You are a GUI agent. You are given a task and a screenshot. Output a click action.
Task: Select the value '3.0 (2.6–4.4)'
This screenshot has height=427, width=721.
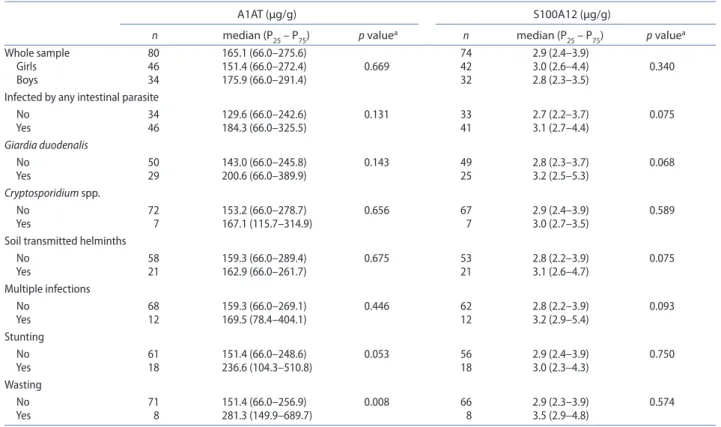[x=561, y=66]
